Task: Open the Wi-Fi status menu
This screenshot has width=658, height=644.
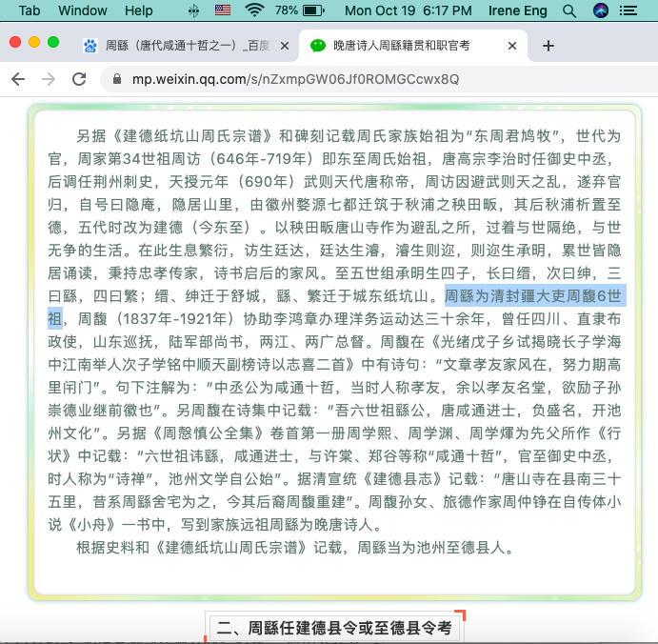Action: pos(253,10)
